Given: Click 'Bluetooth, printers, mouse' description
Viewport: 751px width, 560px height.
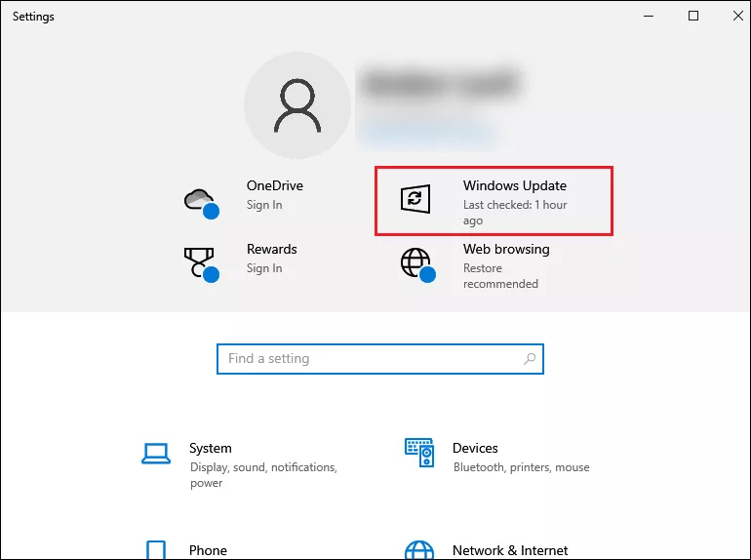Looking at the screenshot, I should coord(521,467).
